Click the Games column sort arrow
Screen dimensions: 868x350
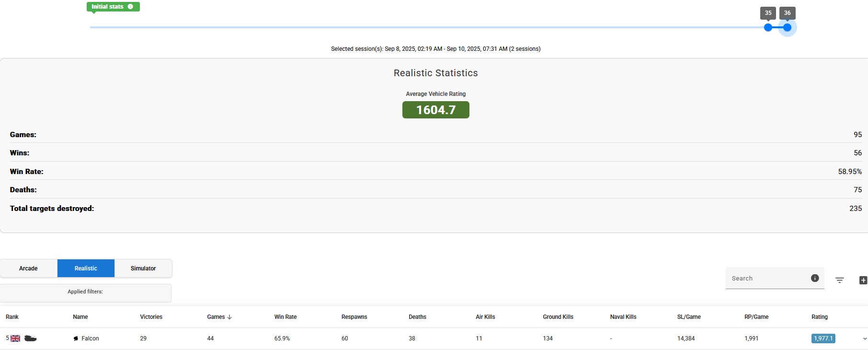(x=229, y=317)
